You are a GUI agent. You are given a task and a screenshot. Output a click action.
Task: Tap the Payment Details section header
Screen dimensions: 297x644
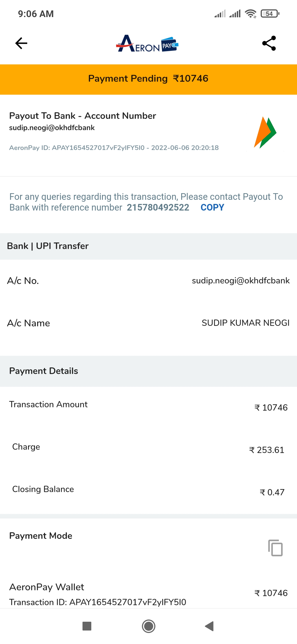click(x=44, y=371)
